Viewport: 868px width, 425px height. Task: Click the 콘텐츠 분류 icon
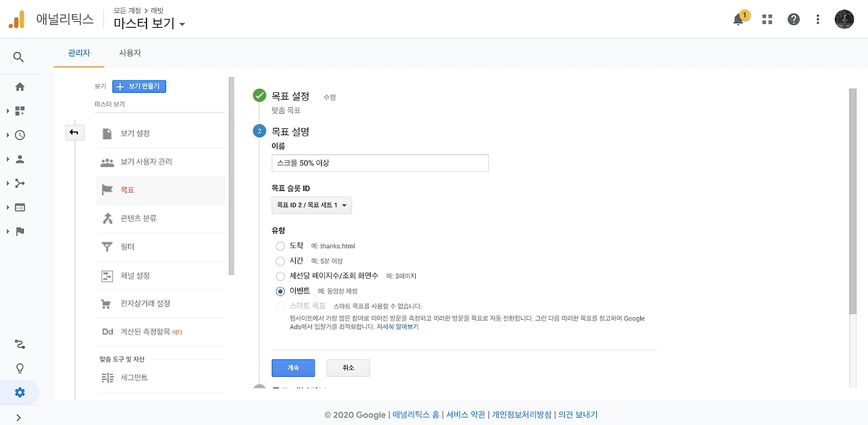107,218
